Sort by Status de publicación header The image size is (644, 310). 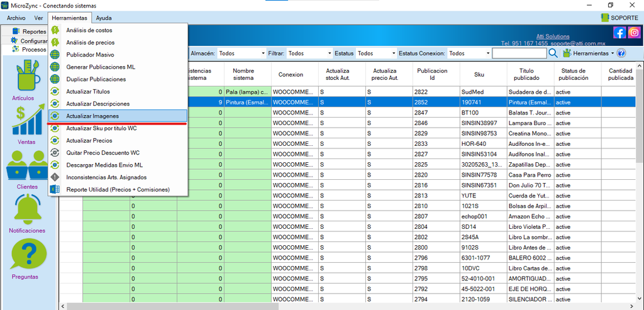click(578, 74)
